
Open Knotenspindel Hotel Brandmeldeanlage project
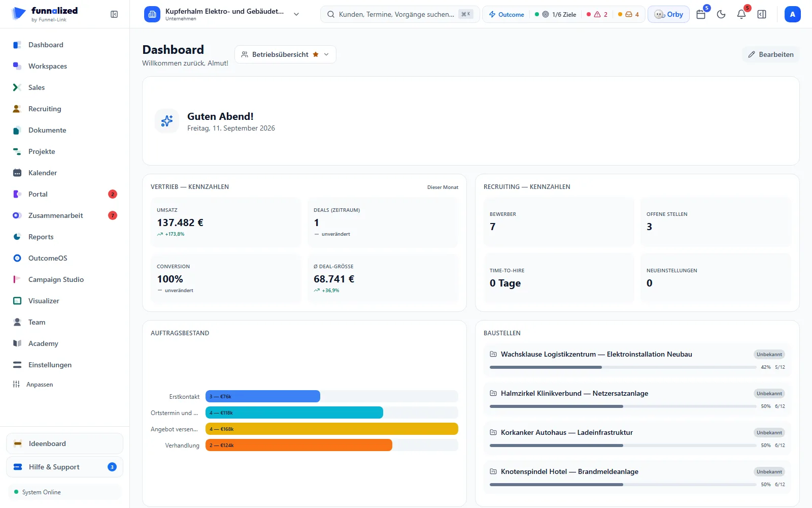[637, 477]
